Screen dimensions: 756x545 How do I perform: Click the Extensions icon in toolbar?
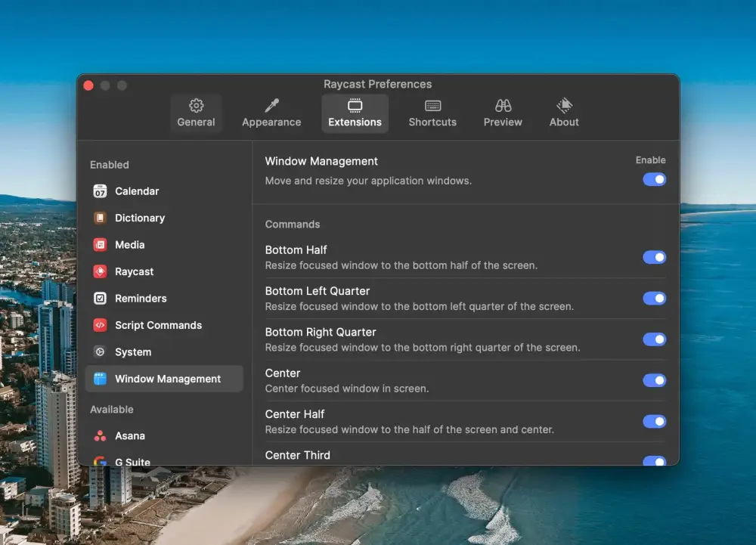355,106
